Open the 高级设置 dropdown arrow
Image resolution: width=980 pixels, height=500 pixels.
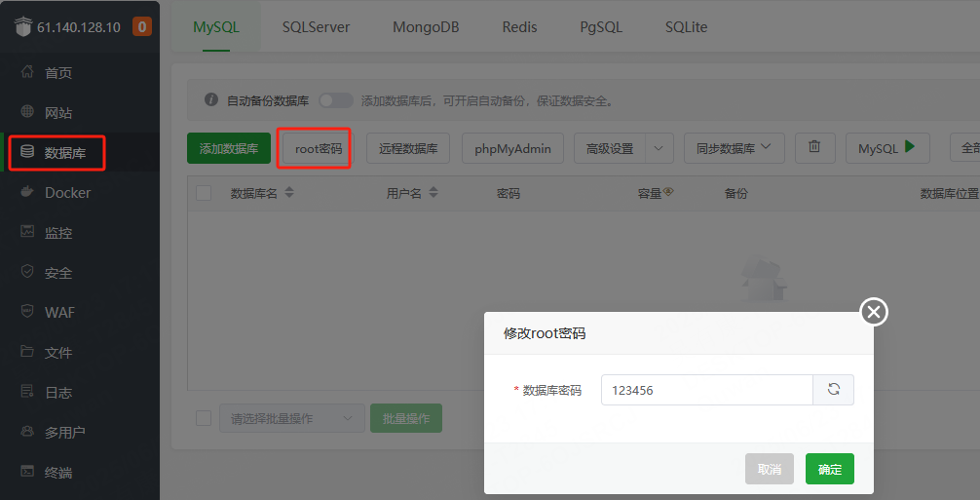point(659,148)
